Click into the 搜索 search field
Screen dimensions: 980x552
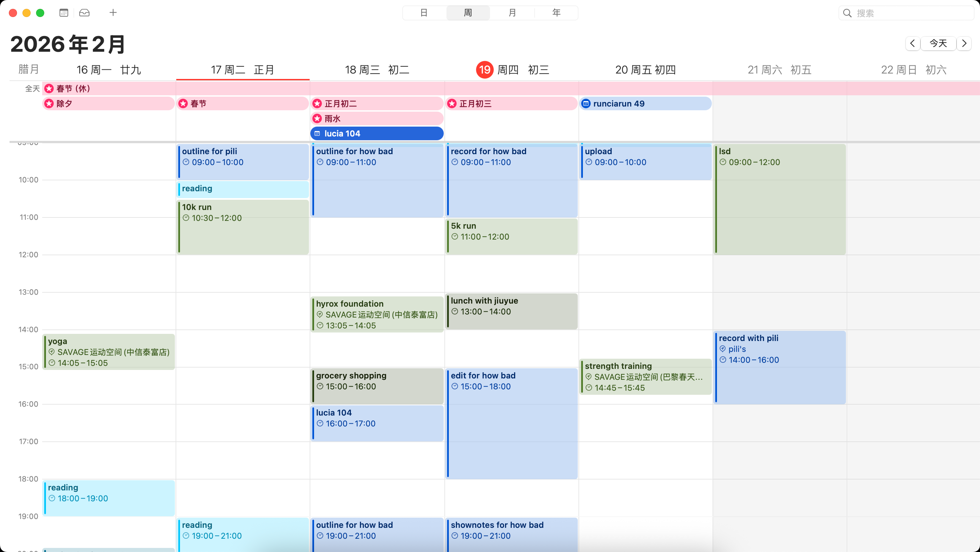click(x=909, y=13)
